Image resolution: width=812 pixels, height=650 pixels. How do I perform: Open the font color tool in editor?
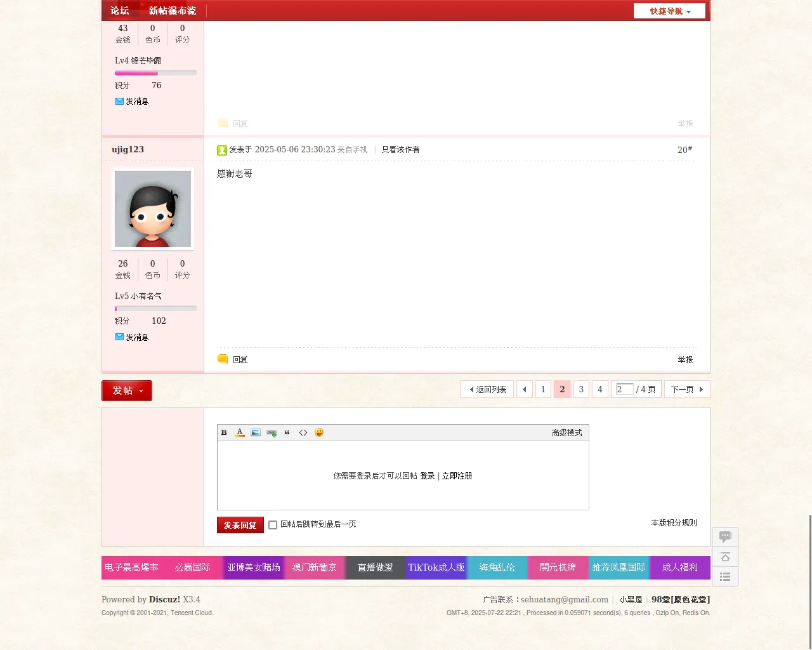click(x=240, y=433)
